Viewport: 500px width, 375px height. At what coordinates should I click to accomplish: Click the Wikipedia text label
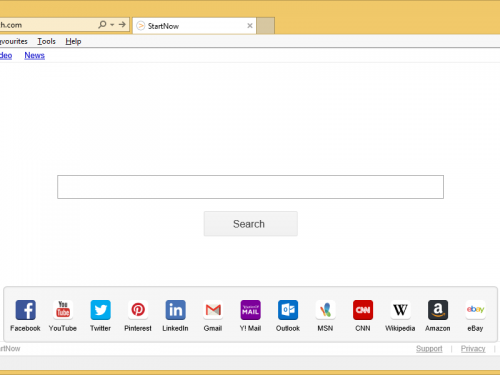[x=400, y=328]
